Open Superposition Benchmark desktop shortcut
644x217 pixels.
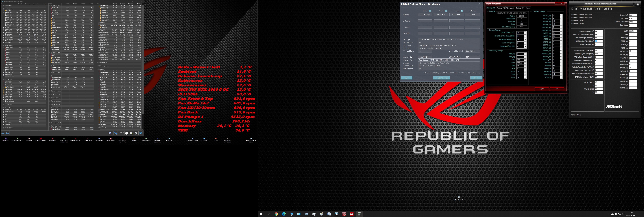[x=122, y=140]
